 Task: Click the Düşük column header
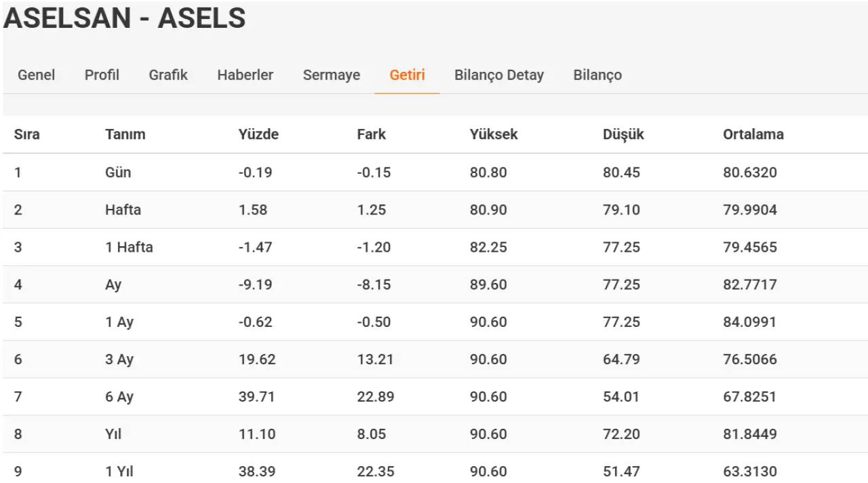tap(623, 134)
